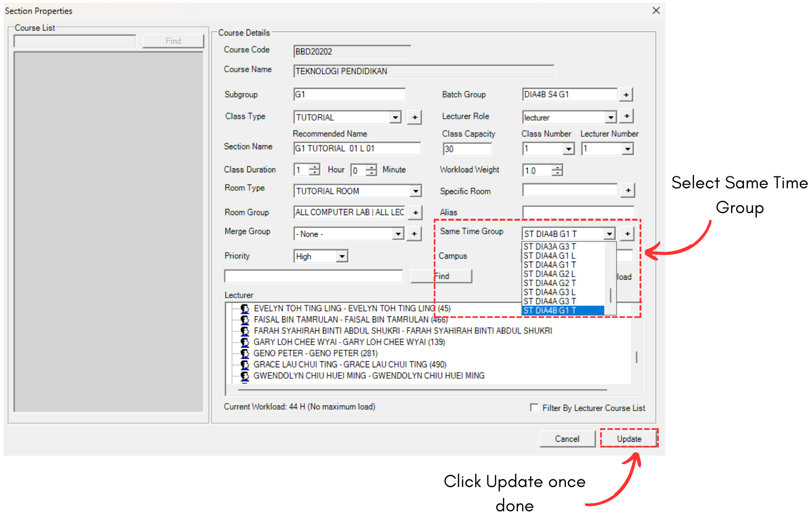Expand the Priority dropdown
The width and height of the screenshot is (812, 518).
[342, 256]
